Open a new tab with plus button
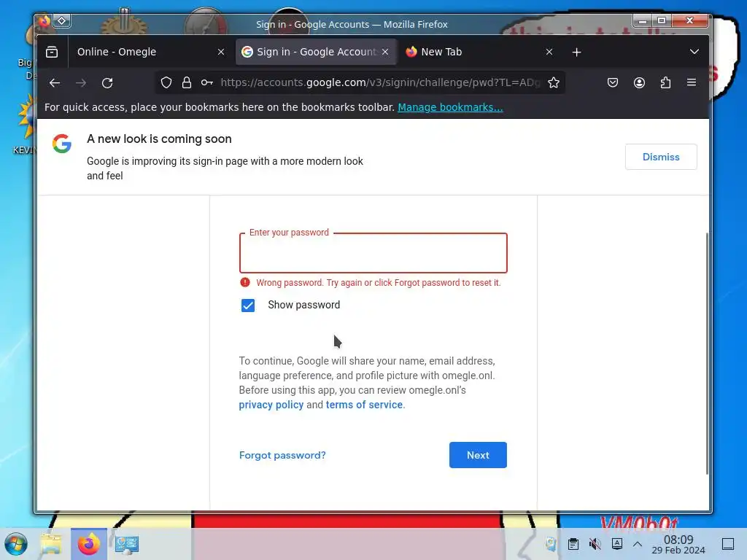This screenshot has height=560, width=747. 576,52
